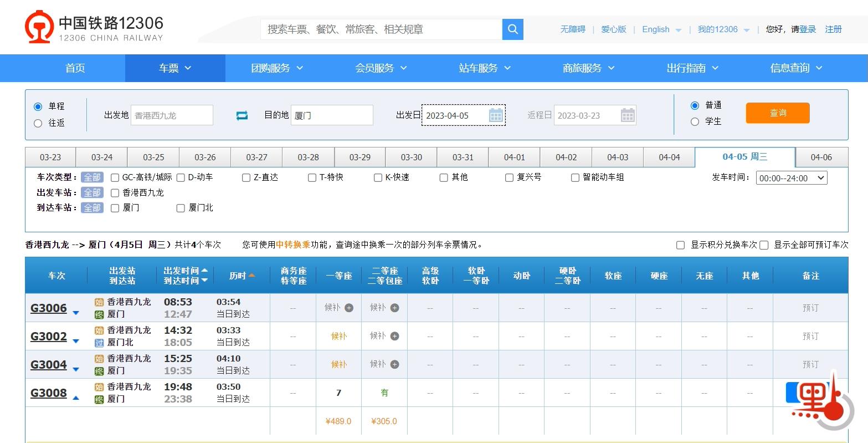Click the plus icon beside G3006 候补
This screenshot has width=868, height=443.
pos(349,307)
